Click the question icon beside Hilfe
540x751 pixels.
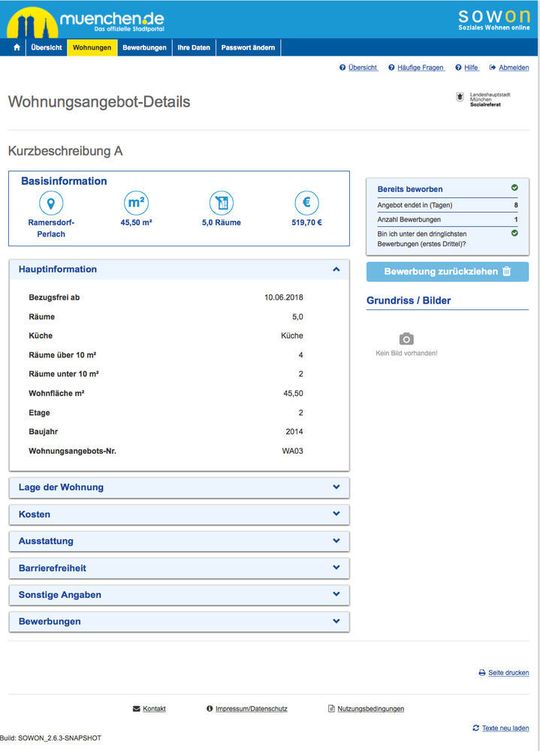point(459,68)
